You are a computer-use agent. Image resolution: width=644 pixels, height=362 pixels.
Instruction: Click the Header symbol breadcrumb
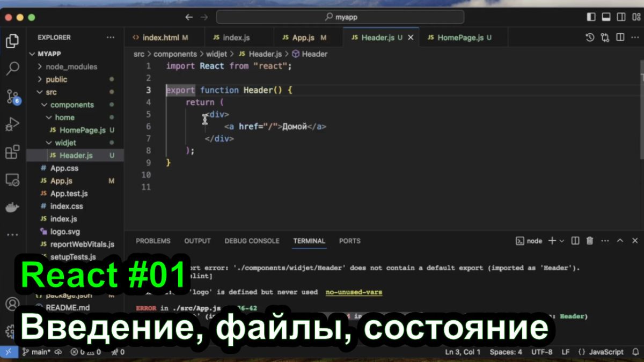[310, 54]
